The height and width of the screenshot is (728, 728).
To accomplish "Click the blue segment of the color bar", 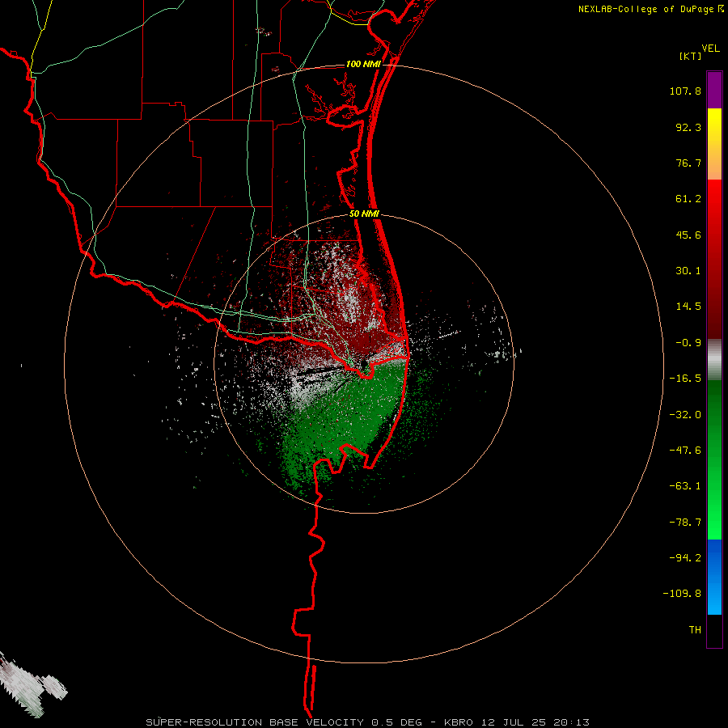I will point(714,577).
